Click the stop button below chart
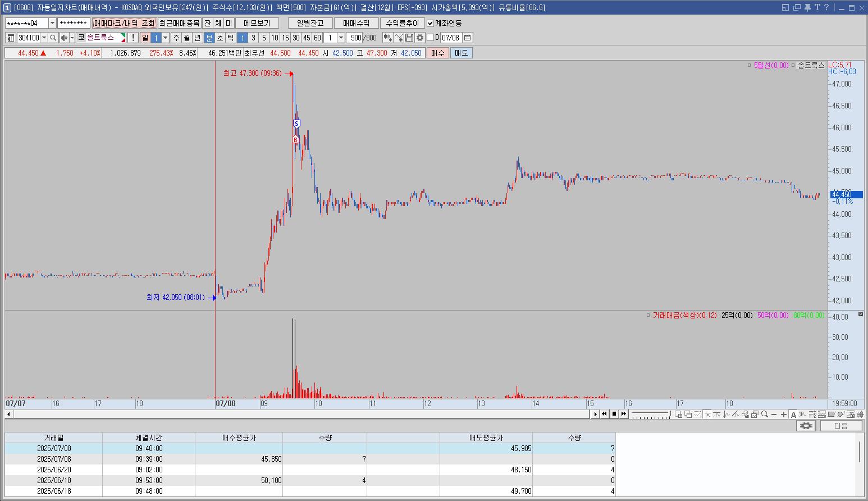This screenshot has width=868, height=501. click(x=614, y=414)
